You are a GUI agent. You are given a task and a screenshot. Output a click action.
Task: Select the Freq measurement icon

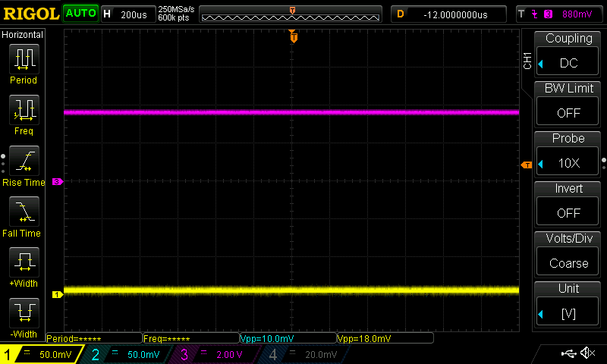tap(24, 110)
